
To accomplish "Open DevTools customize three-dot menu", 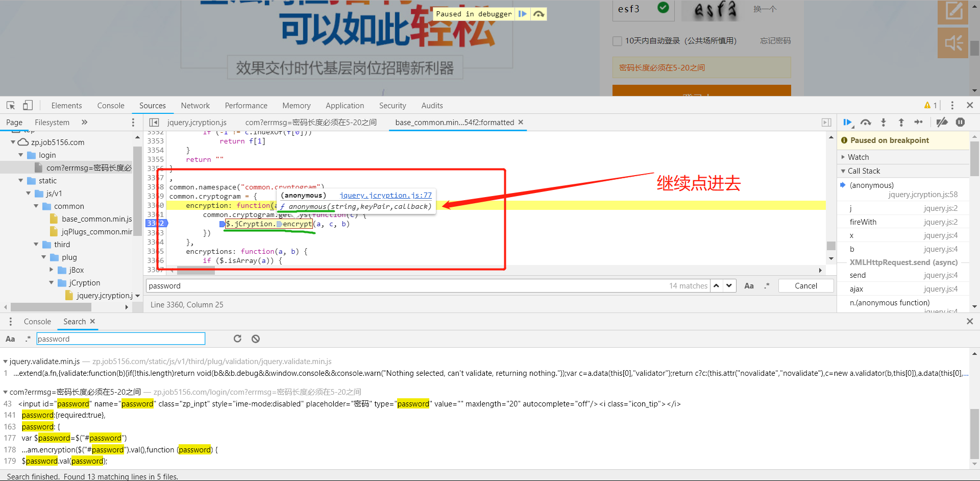I will [952, 105].
